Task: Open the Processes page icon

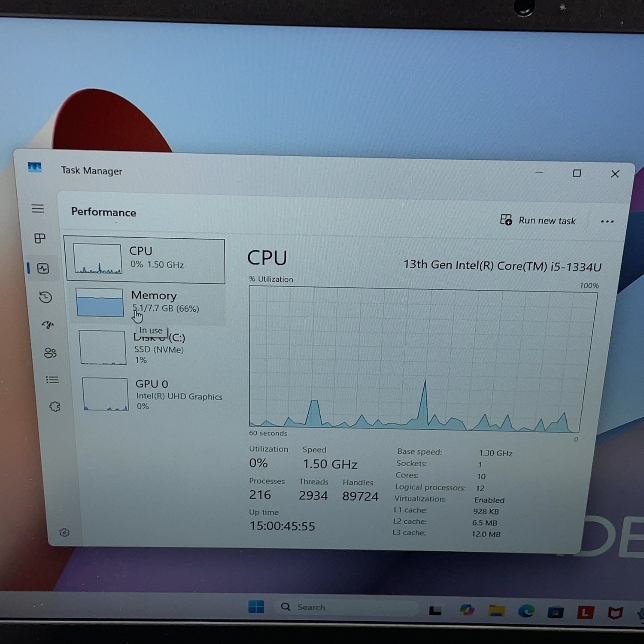Action: tap(40, 238)
